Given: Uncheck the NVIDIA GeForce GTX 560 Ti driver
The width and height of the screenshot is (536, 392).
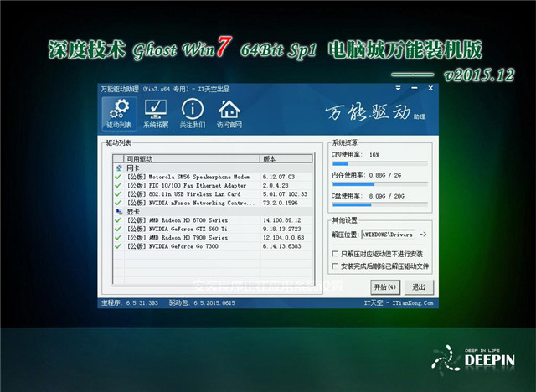Looking at the screenshot, I should (118, 229).
